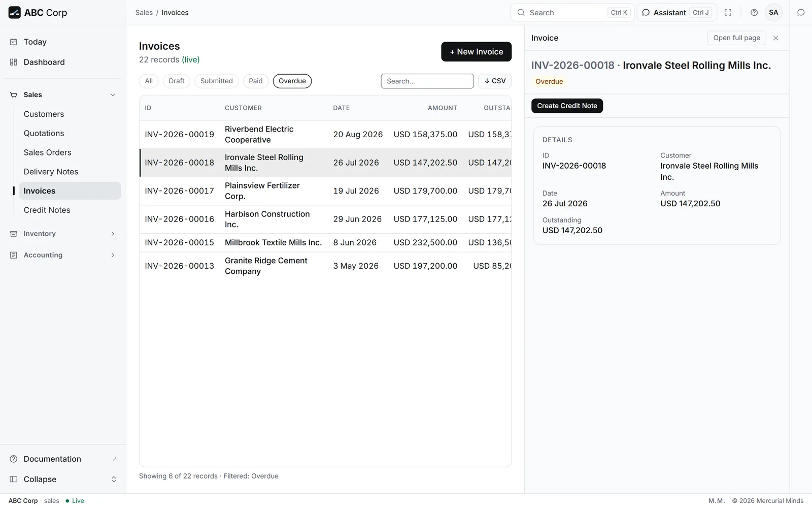Screen dimensions: 812x508
Task: Close the Invoice detail panel
Action: (x=775, y=38)
